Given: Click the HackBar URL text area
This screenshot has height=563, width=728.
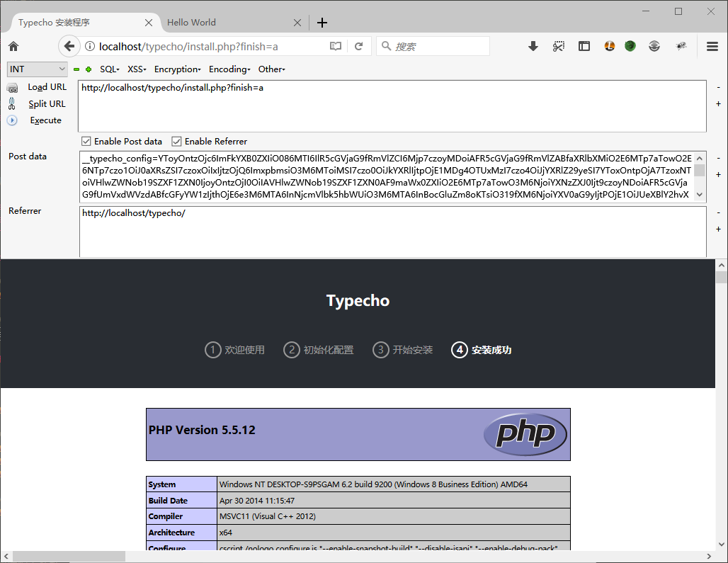Looking at the screenshot, I should tap(392, 106).
